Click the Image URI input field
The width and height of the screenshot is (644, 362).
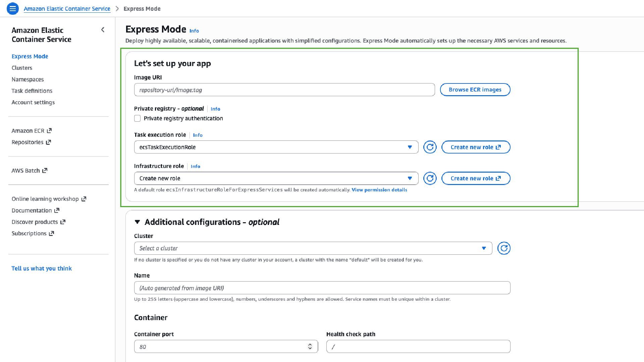[x=284, y=90]
